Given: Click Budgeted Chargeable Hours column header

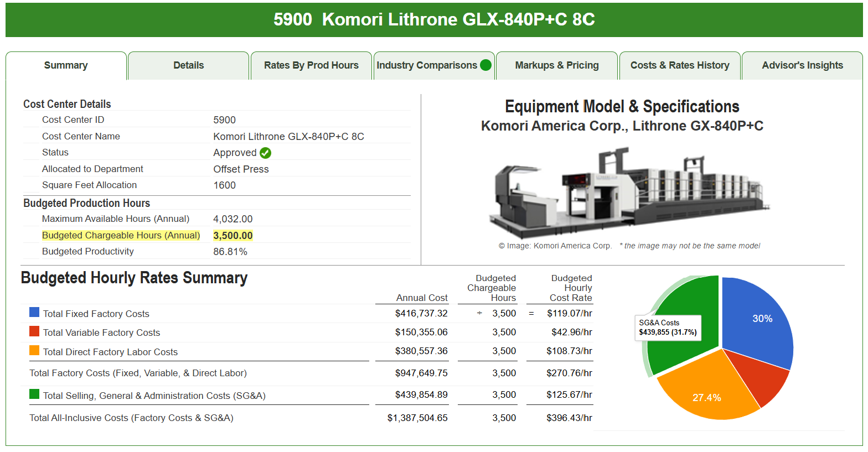Looking at the screenshot, I should (x=492, y=288).
